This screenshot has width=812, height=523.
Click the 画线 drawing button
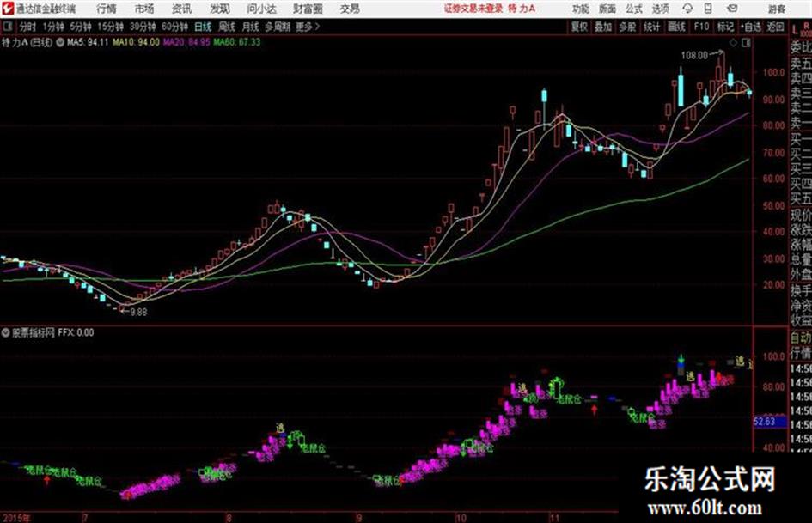[676, 27]
